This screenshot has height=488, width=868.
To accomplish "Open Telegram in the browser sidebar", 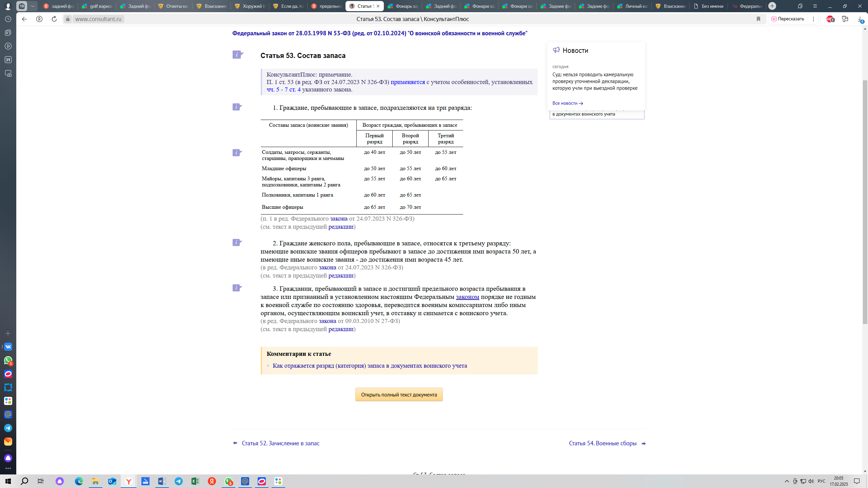I will point(8,428).
